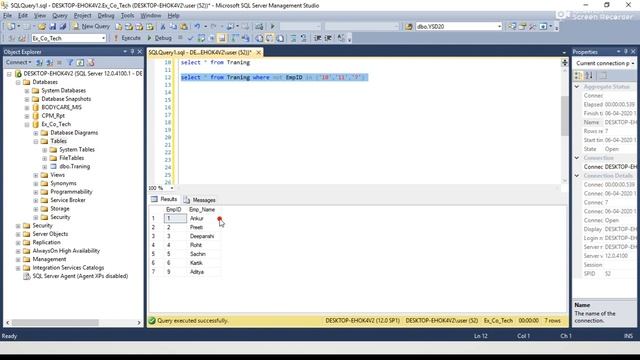The image size is (640, 360).
Task: Click the Disconnect icon in Object Explorer
Action: pyautogui.click(x=49, y=62)
